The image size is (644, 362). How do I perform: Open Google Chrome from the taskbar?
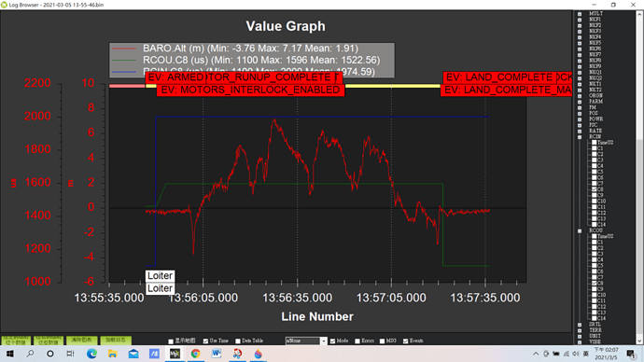[x=195, y=354]
